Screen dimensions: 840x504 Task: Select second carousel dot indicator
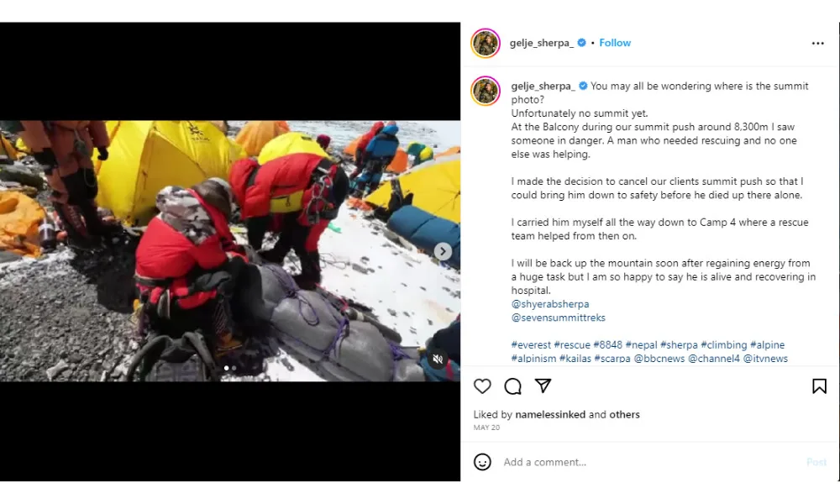click(234, 368)
